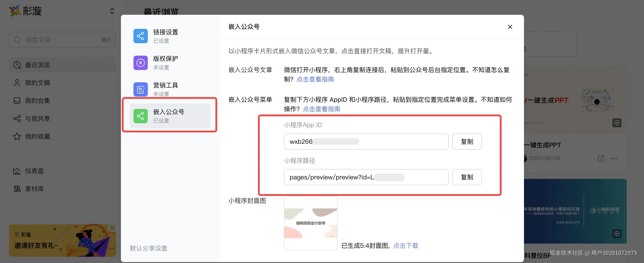
Task: Click 点击下载 to download the cover
Action: click(x=406, y=246)
